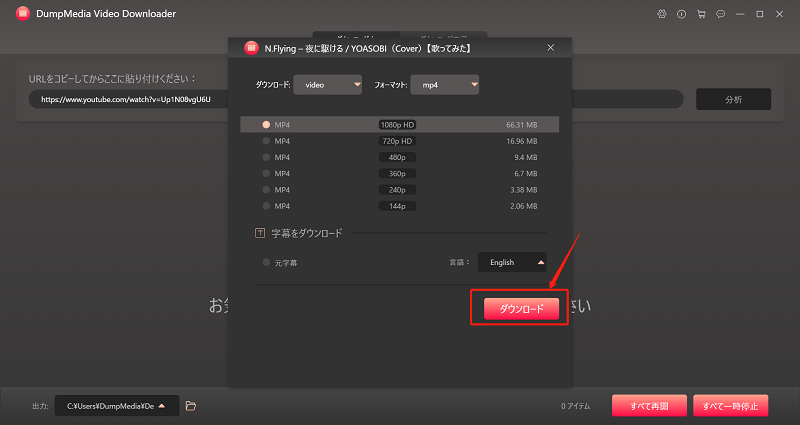Click the 16.96 MB file size

point(521,141)
